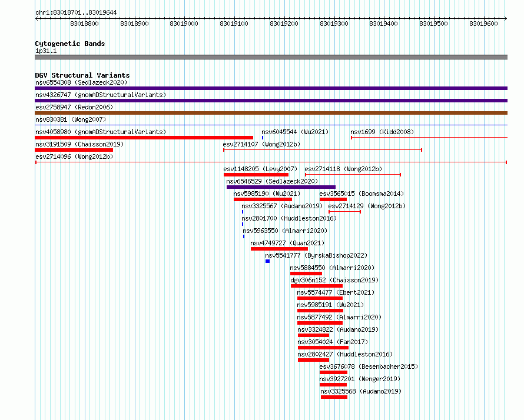Click nsv3054024 (Fan2017) label

[x=333, y=342]
